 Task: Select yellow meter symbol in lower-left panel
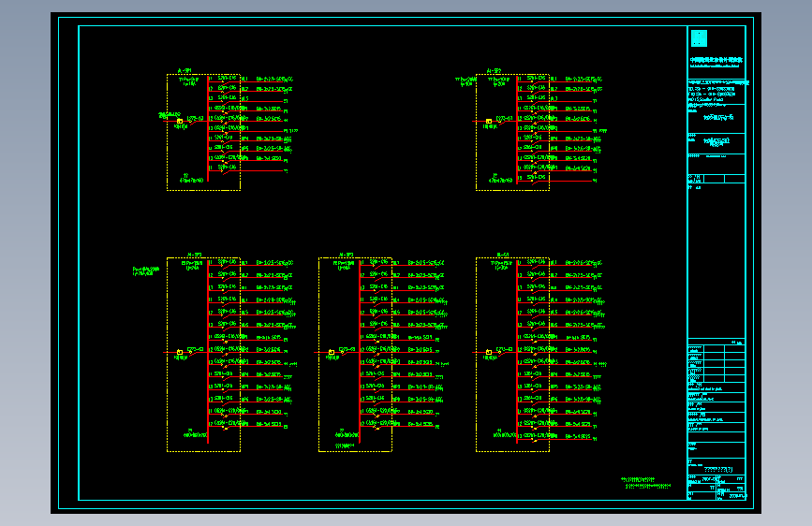(x=180, y=352)
